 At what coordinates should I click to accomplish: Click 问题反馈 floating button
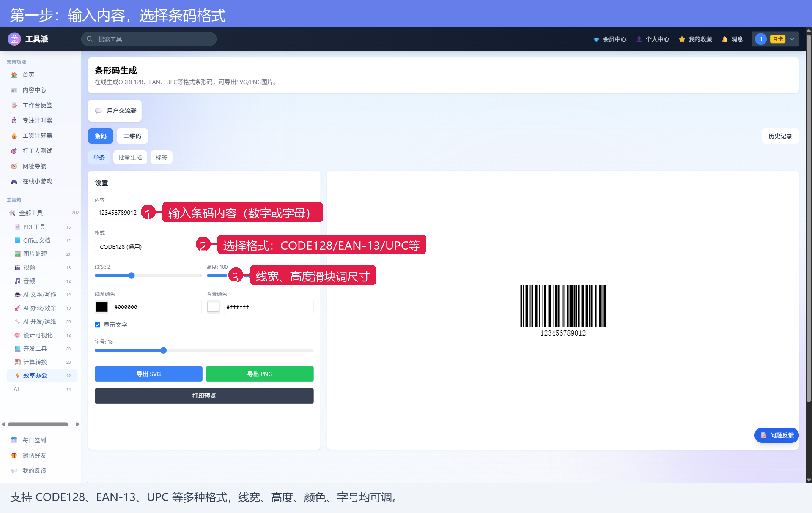776,435
